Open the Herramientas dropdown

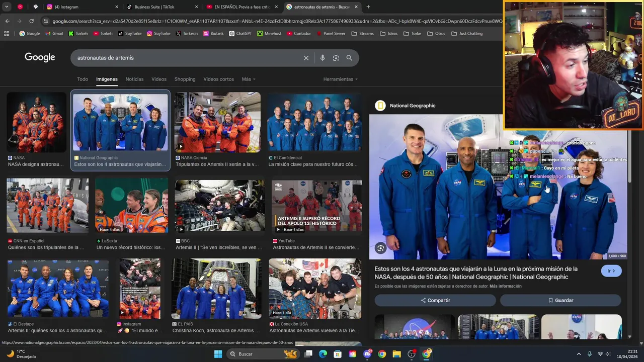[341, 79]
